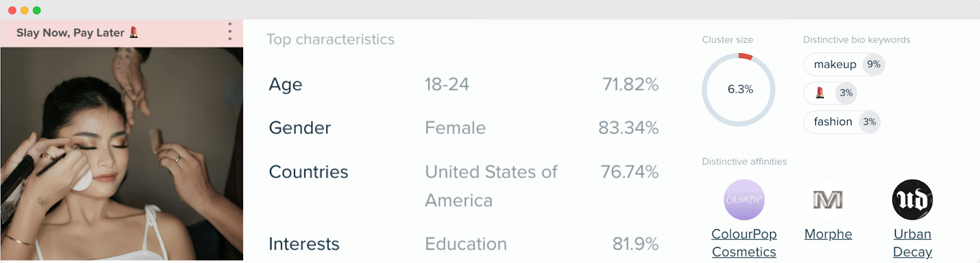
Task: Click the green macOS full-screen window button
Action: [37, 10]
